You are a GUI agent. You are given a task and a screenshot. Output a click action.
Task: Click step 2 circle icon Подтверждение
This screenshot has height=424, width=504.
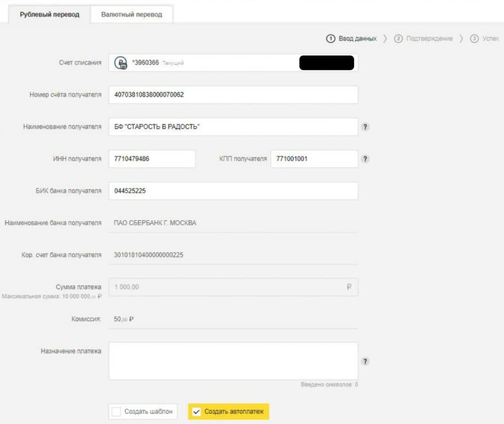click(399, 38)
